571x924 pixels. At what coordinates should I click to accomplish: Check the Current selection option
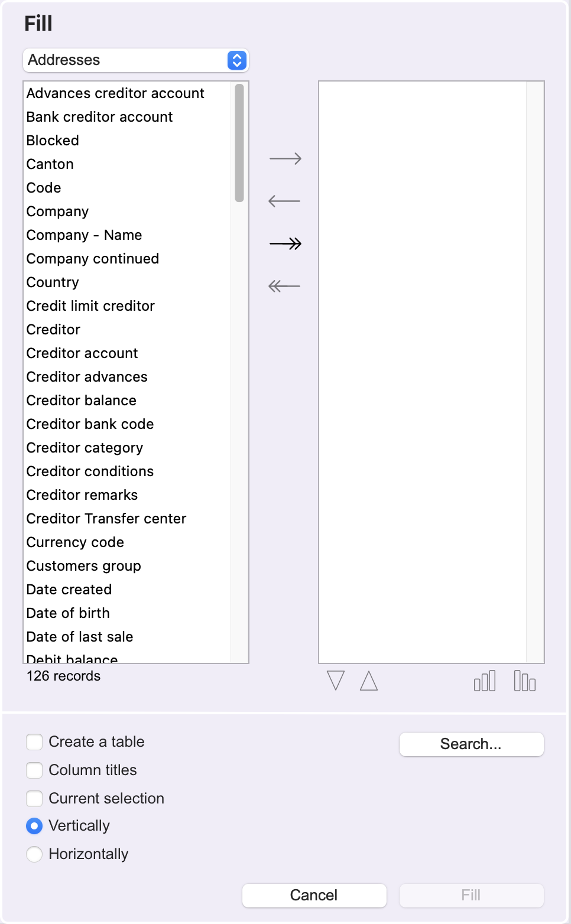click(34, 798)
